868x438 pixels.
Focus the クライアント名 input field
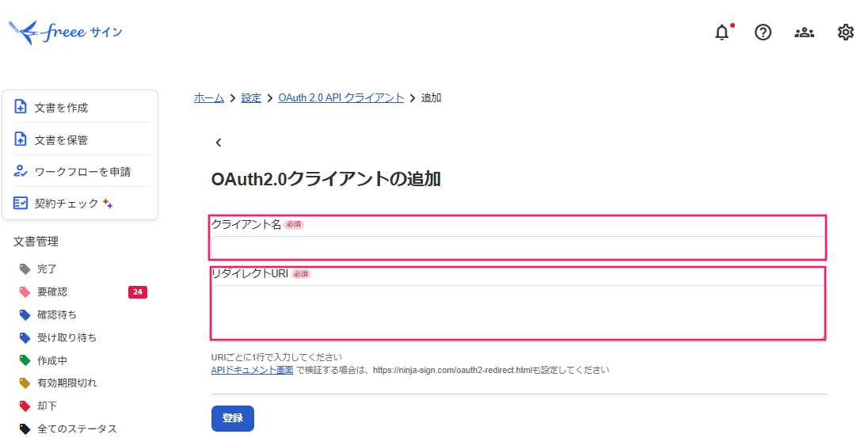click(x=518, y=247)
